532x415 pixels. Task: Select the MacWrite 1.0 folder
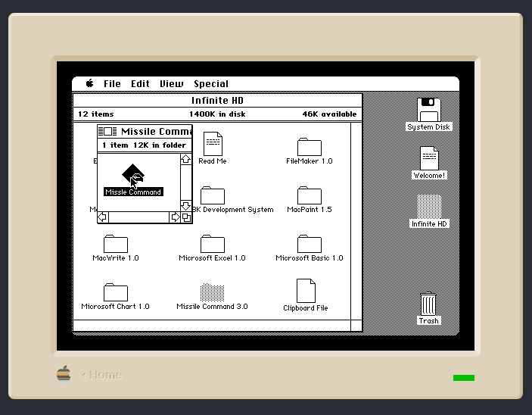(115, 244)
